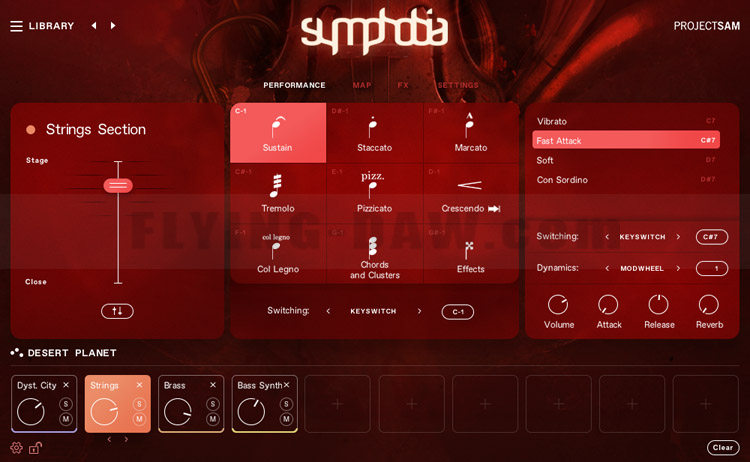The width and height of the screenshot is (750, 462).
Task: Next Dynamics mode arrow after MODWHEEL
Action: pyautogui.click(x=678, y=268)
